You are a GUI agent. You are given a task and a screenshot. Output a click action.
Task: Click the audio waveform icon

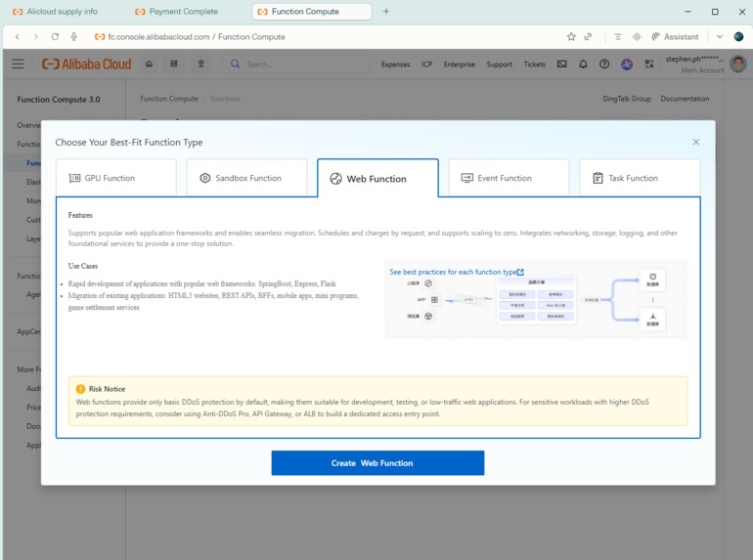(637, 36)
